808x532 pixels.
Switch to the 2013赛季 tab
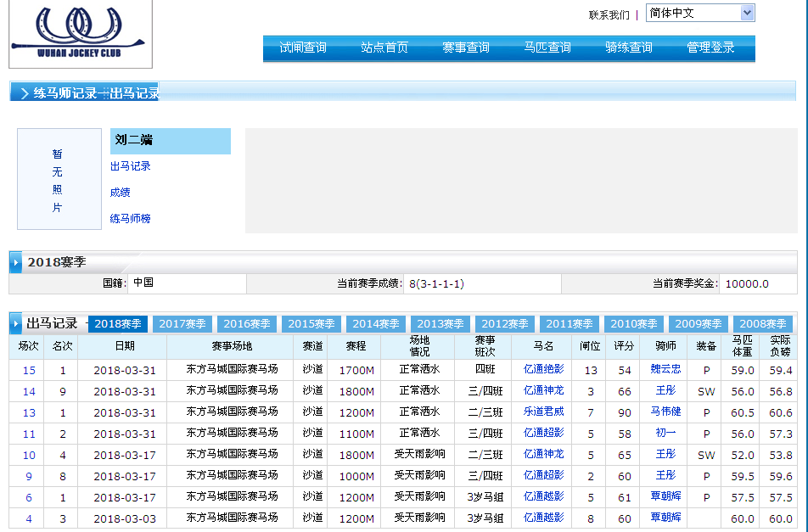point(440,324)
